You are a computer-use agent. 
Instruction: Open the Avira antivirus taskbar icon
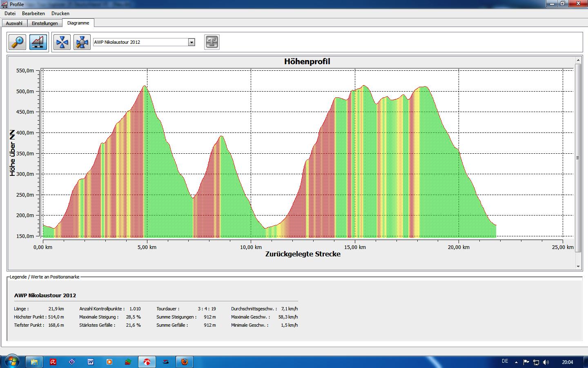[53, 362]
